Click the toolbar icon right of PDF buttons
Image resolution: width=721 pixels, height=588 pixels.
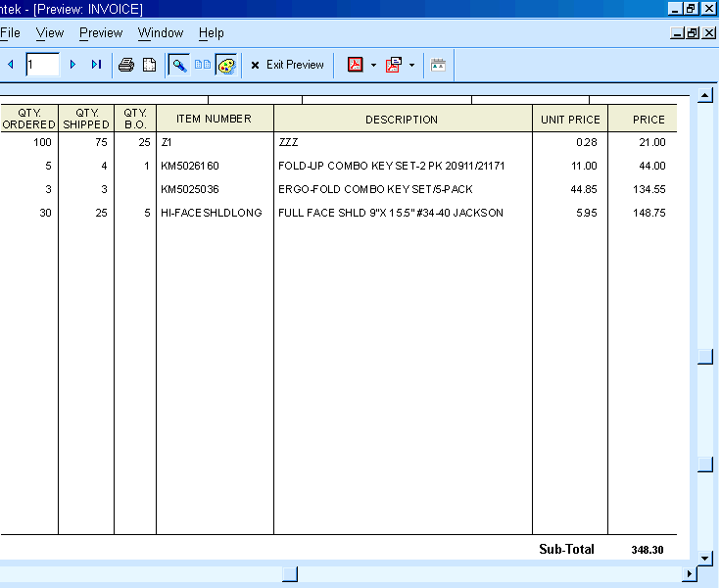438,65
